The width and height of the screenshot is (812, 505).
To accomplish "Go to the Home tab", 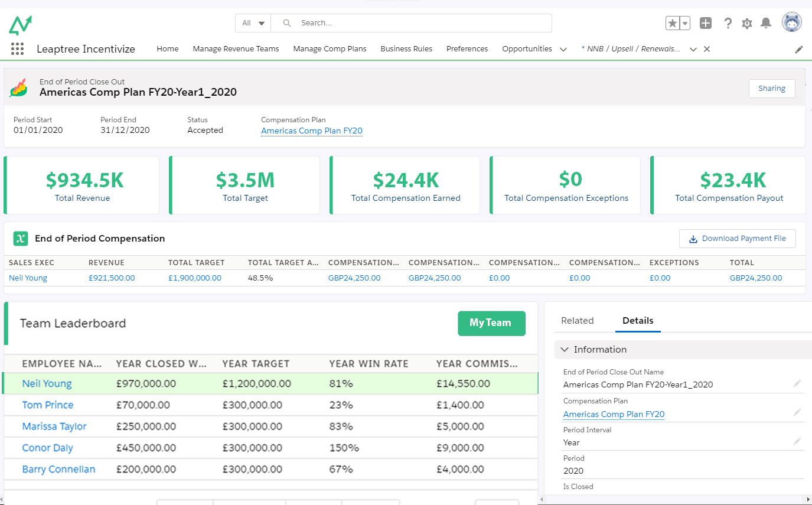I will point(168,49).
